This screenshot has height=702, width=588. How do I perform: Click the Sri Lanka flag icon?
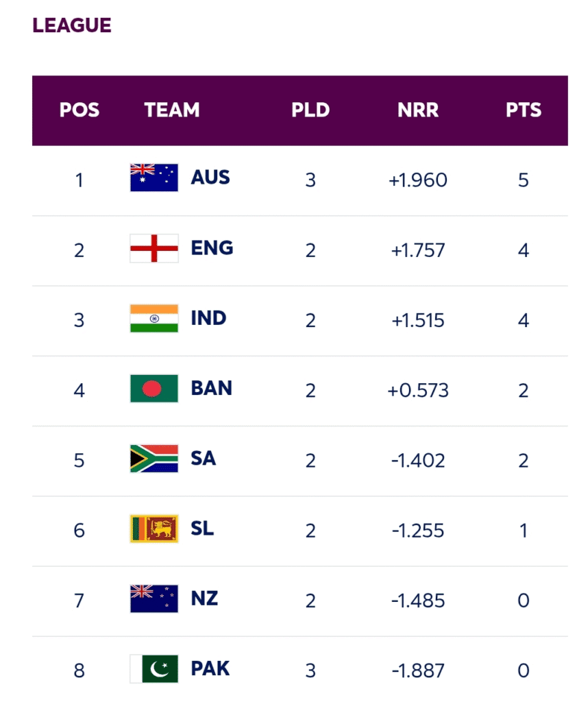tap(154, 529)
